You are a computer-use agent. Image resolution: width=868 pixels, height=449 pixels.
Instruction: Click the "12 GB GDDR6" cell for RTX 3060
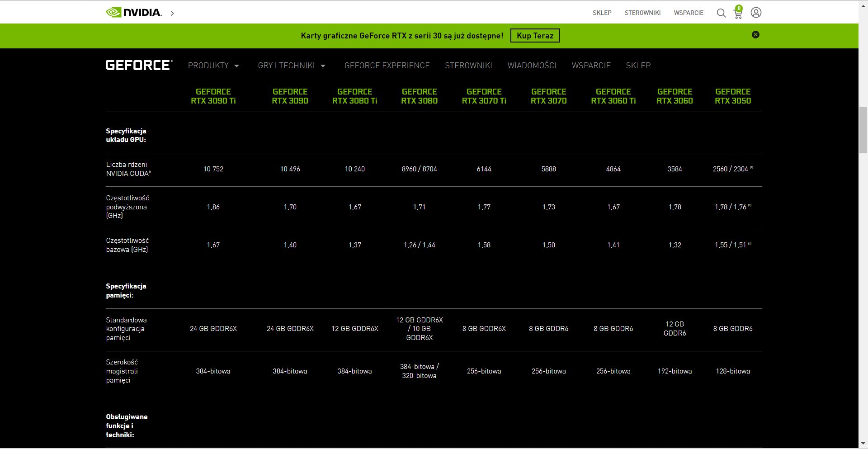pyautogui.click(x=675, y=329)
